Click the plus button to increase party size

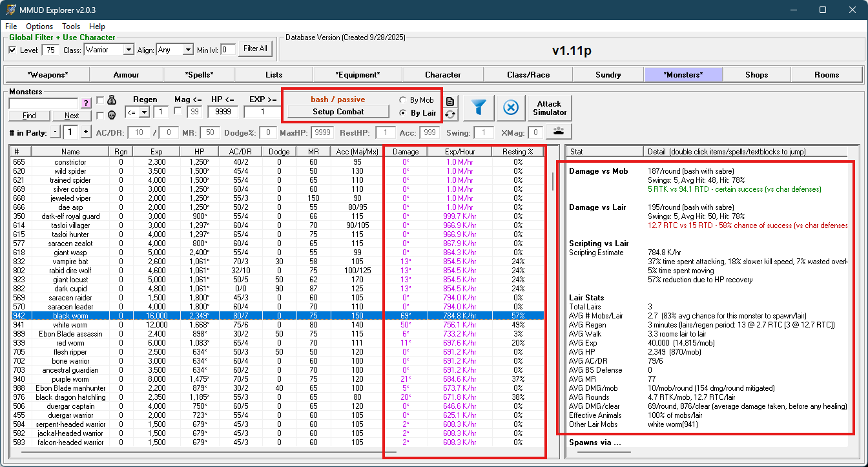pyautogui.click(x=85, y=132)
